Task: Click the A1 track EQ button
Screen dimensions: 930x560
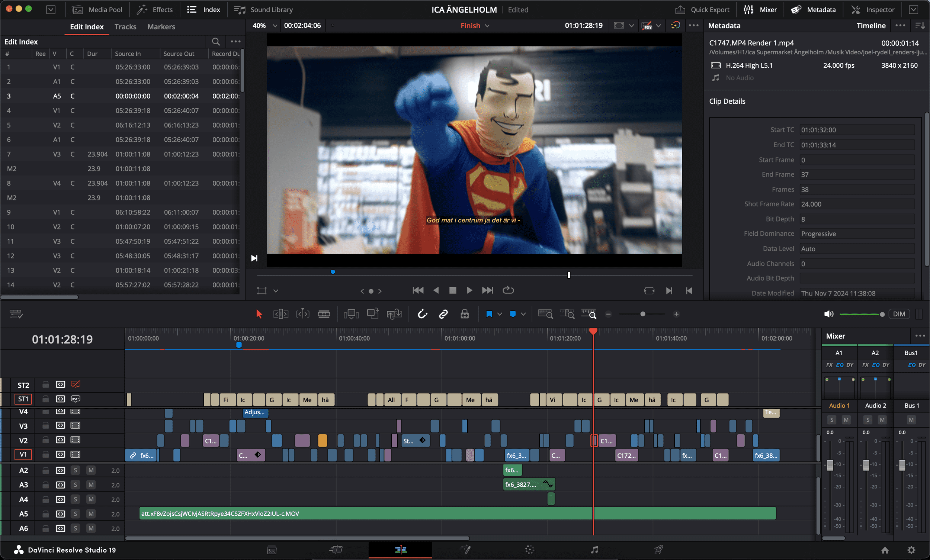Action: [x=839, y=365]
